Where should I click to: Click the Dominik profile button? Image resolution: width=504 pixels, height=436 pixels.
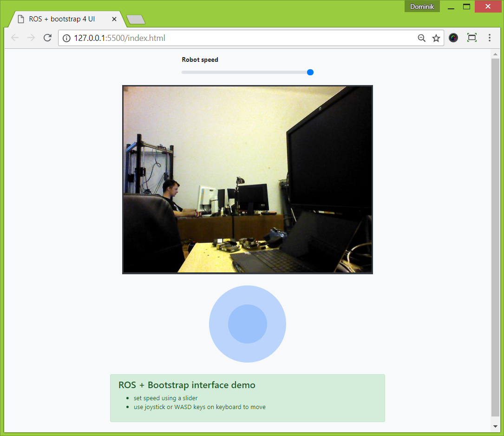422,7
